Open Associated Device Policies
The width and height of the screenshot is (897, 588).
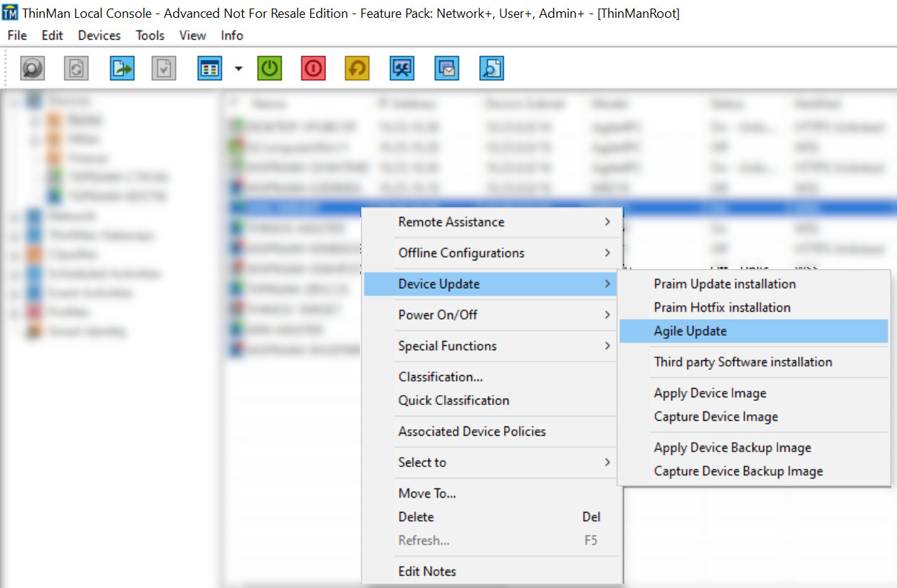tap(492, 431)
